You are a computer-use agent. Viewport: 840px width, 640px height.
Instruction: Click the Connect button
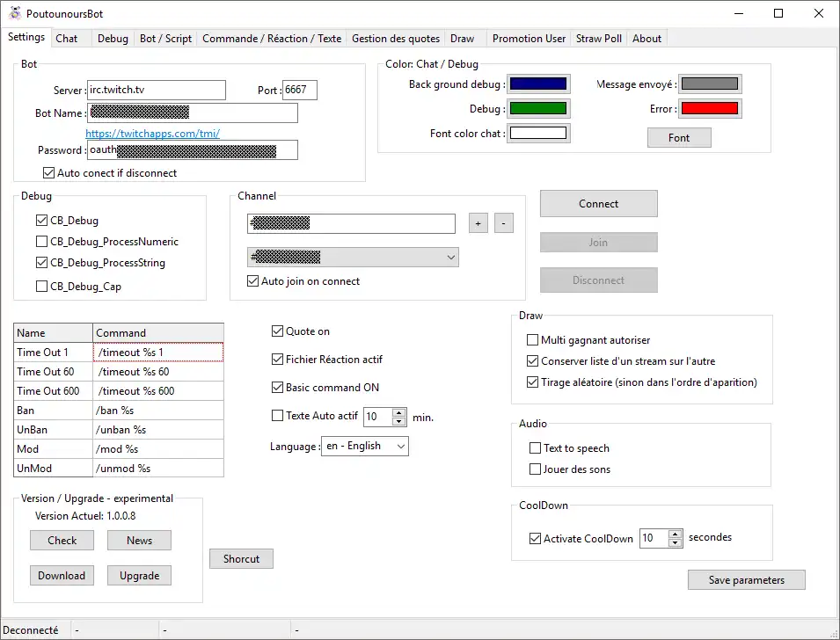point(598,203)
